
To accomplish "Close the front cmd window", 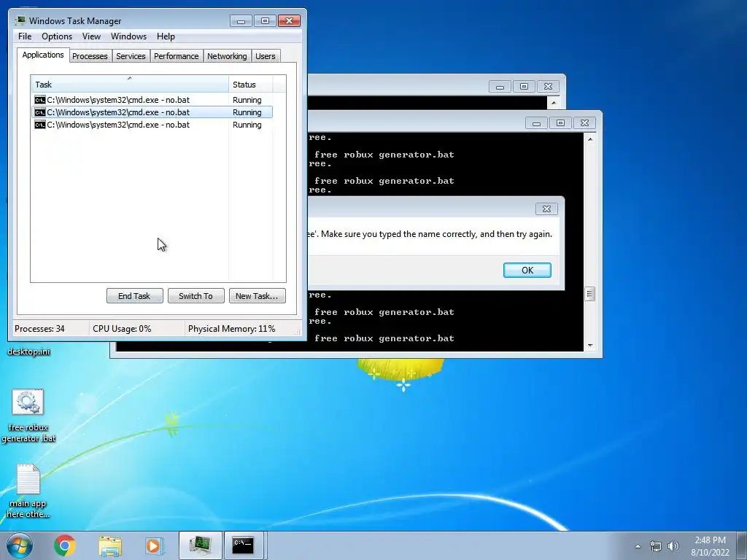I will (x=584, y=123).
